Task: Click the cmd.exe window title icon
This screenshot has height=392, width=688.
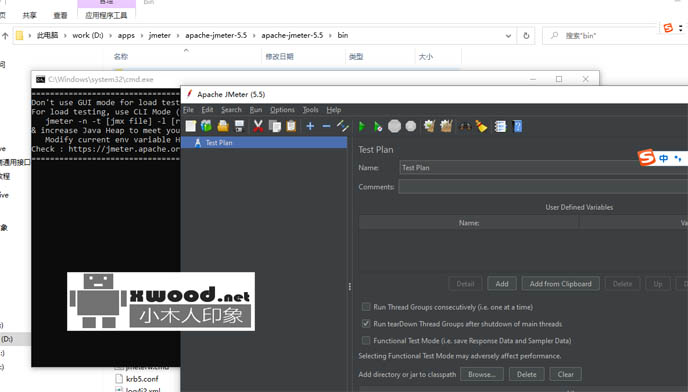Action: coord(40,79)
